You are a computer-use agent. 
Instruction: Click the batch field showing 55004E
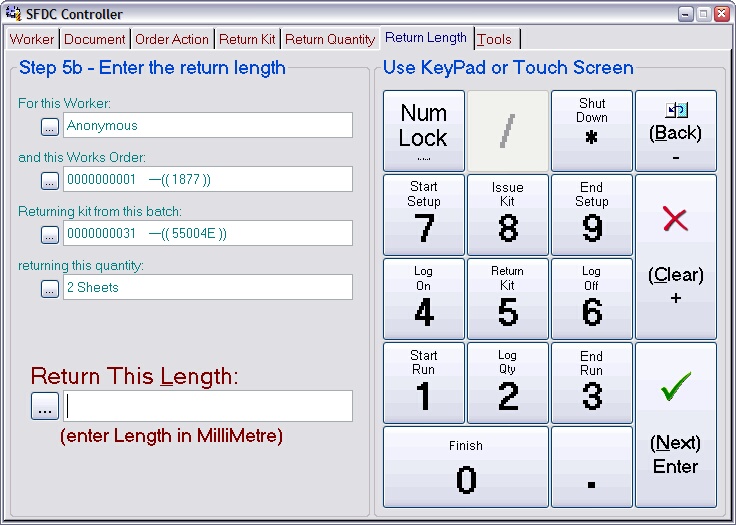(208, 233)
